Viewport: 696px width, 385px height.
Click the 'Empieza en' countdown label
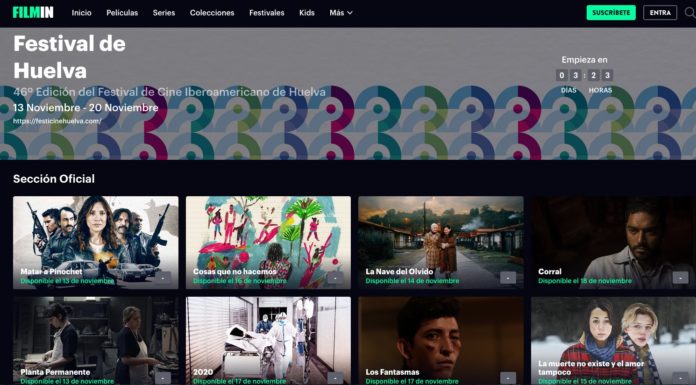tap(584, 60)
